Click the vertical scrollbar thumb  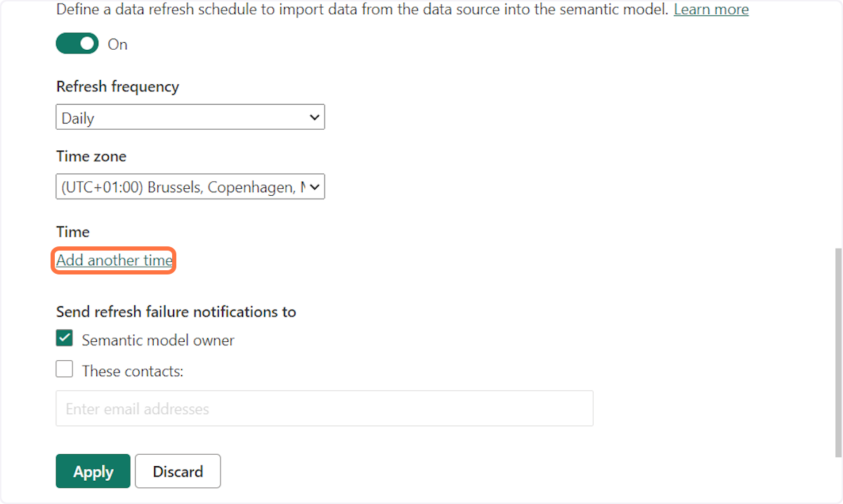[x=836, y=351]
